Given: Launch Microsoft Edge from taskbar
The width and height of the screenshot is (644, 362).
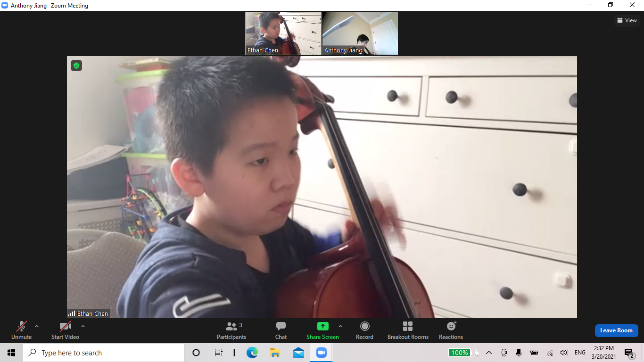Looking at the screenshot, I should coord(252,353).
